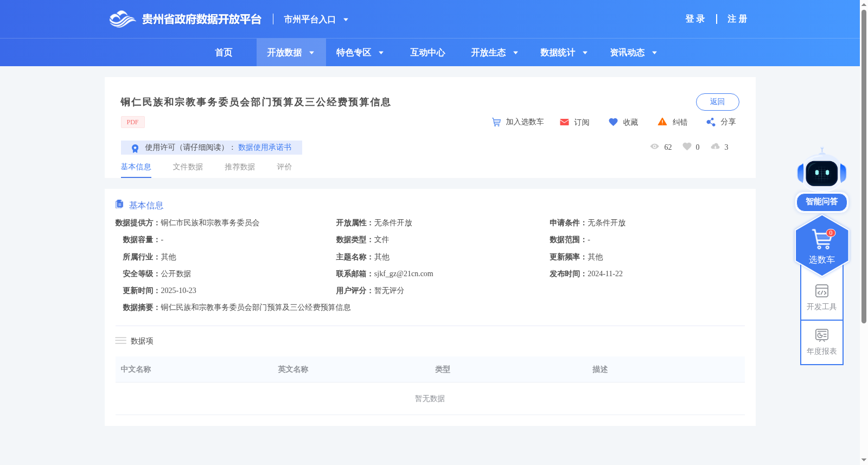The image size is (868, 465).
Task: Click the 类型 column header
Action: point(443,370)
